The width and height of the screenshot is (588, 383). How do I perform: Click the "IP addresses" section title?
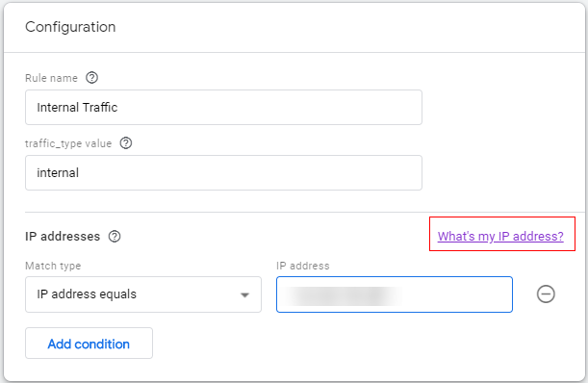(x=63, y=237)
